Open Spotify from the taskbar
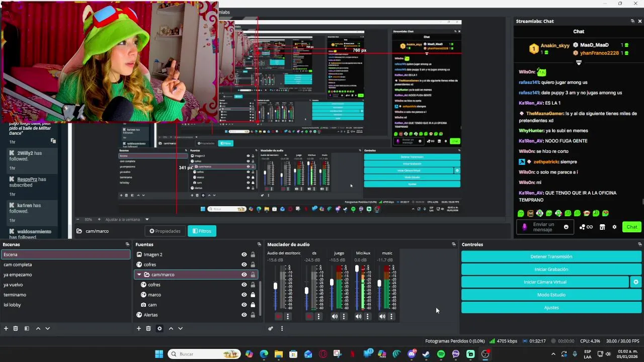 (441, 354)
